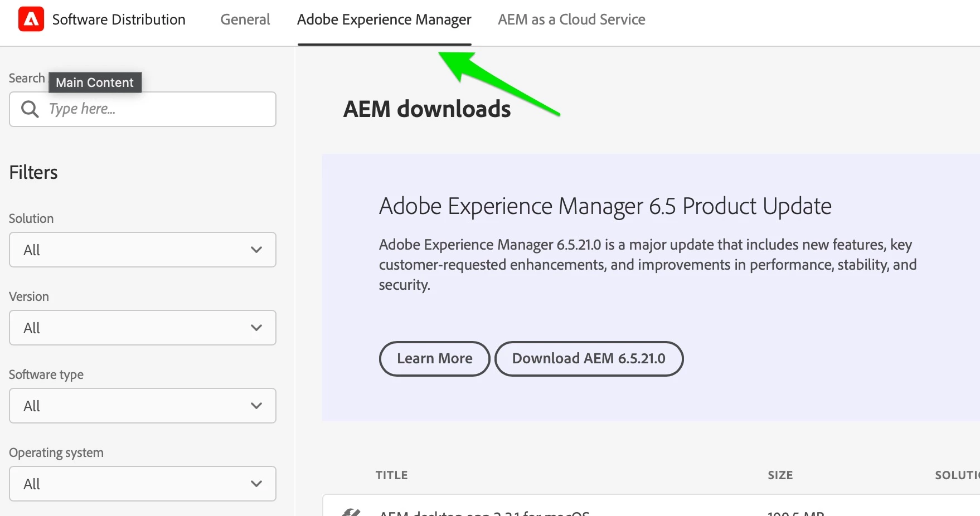Open the AEM as a Cloud Service tab
Screen dimensions: 980x516
coord(571,20)
